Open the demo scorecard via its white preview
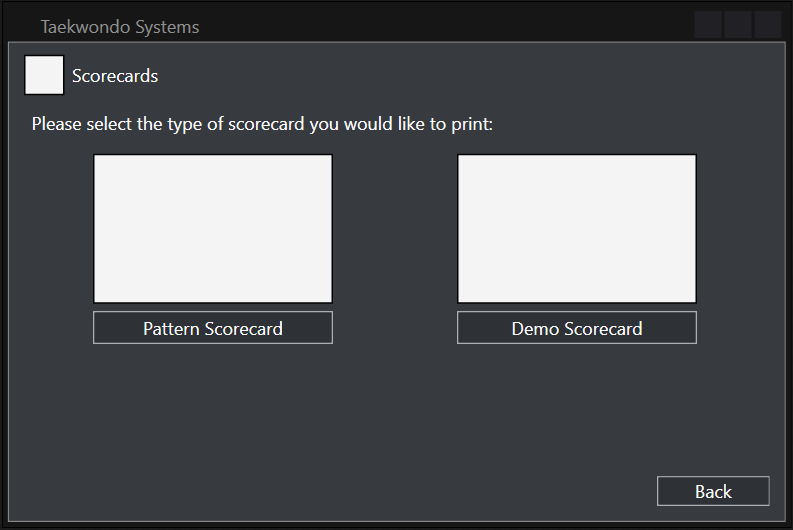This screenshot has width=793, height=530. (x=577, y=229)
